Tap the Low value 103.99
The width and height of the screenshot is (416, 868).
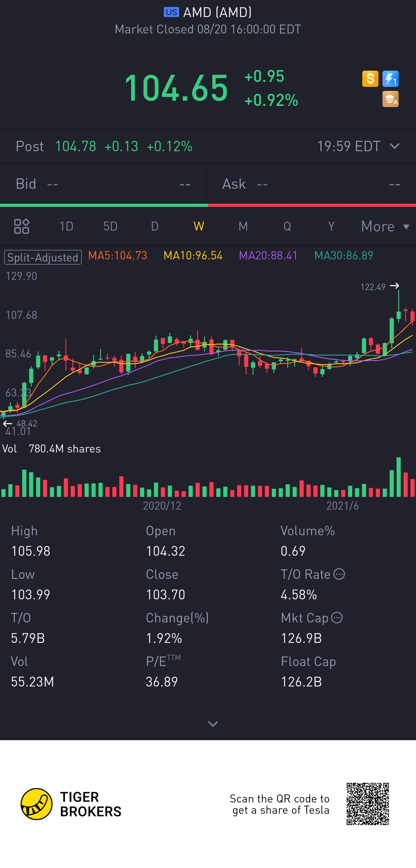(x=31, y=594)
